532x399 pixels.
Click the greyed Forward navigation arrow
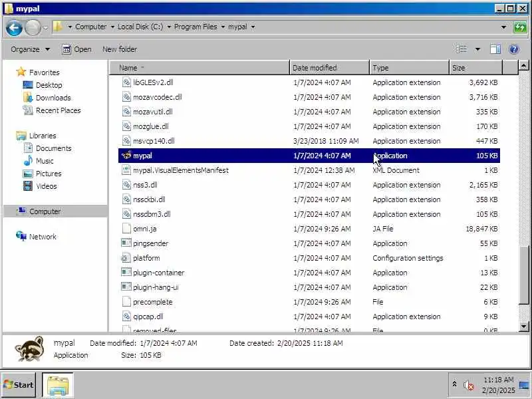tap(33, 27)
